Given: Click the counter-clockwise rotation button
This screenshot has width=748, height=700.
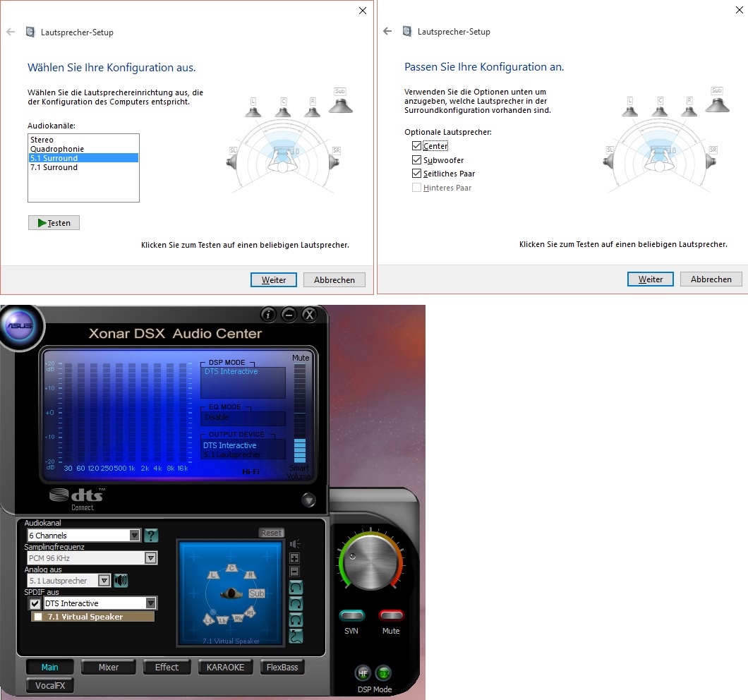Looking at the screenshot, I should click(x=296, y=588).
